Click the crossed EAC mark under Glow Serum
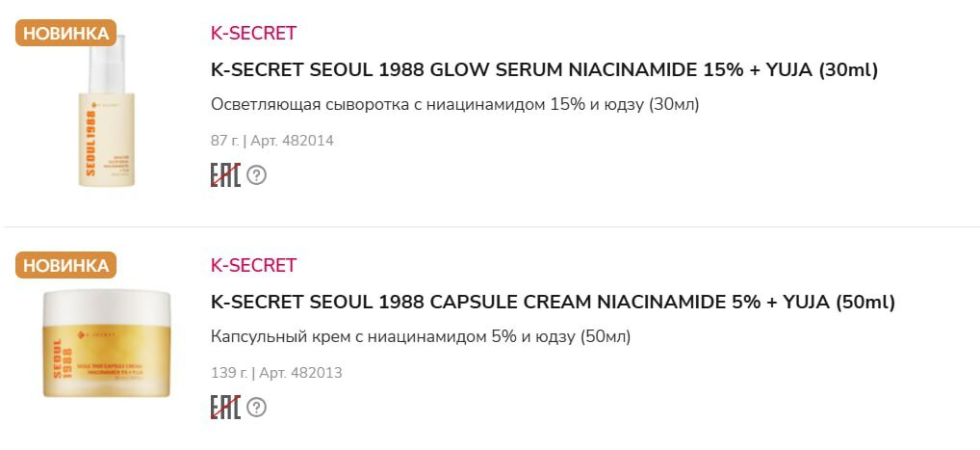980x450 pixels. 225,175
